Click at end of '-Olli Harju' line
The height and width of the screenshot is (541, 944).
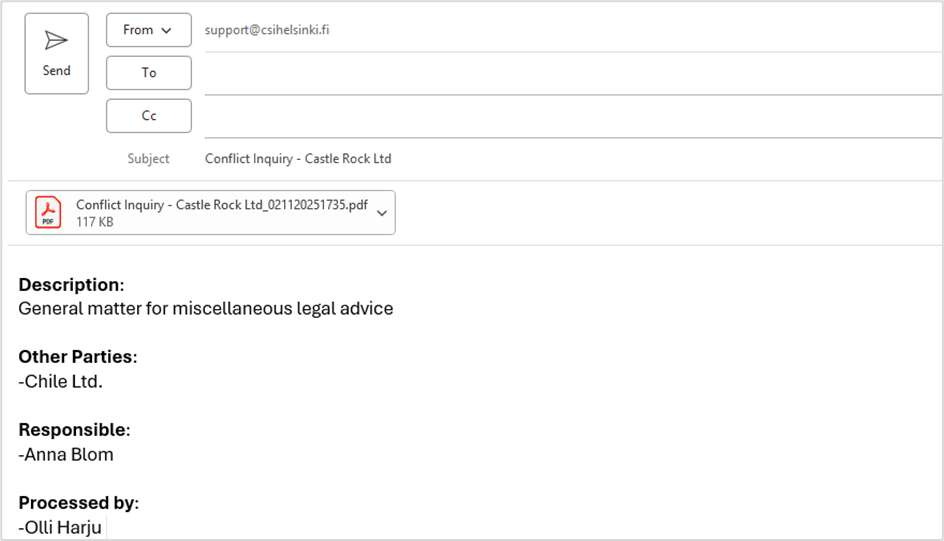pos(103,528)
